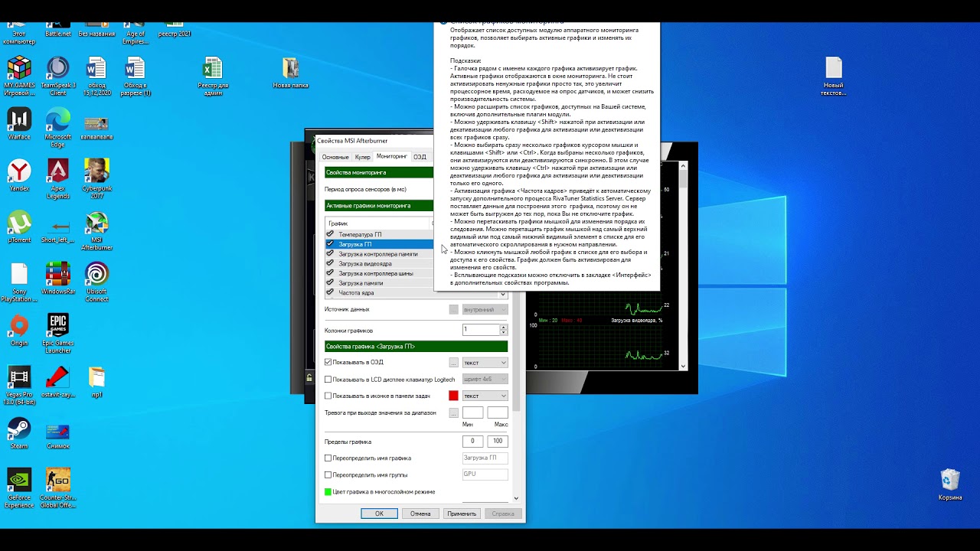Select the Excel file Реестр для админ
The height and width of the screenshot is (551, 980).
(x=213, y=77)
